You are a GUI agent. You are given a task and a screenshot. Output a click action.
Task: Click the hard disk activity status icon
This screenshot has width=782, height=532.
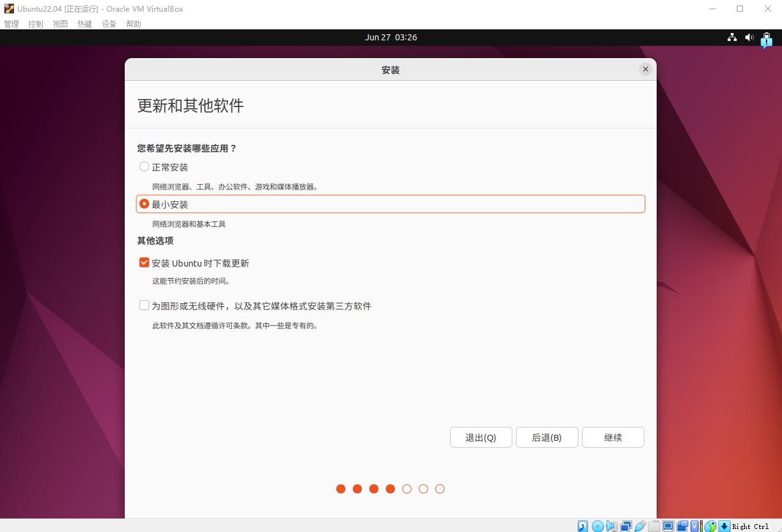pyautogui.click(x=583, y=526)
